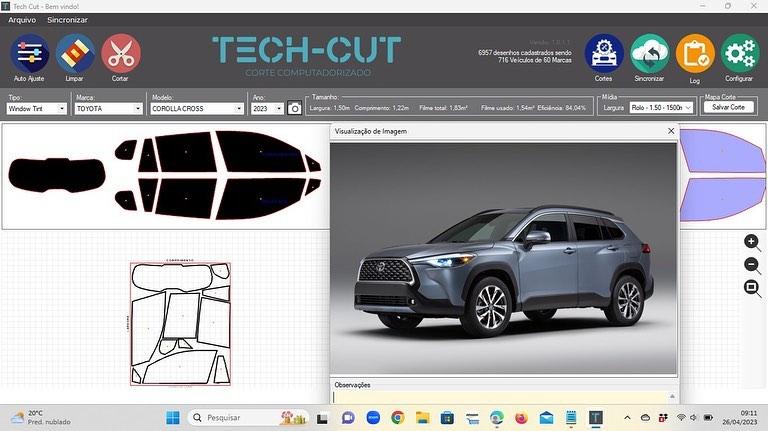Open Configurar gears icon
768x431 pixels.
coord(740,53)
